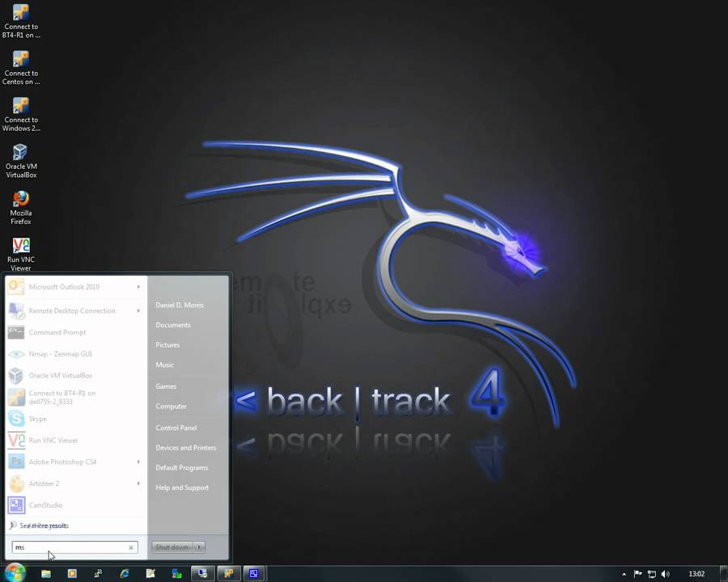Open Games from the Start menu
The width and height of the screenshot is (728, 582).
coord(166,386)
